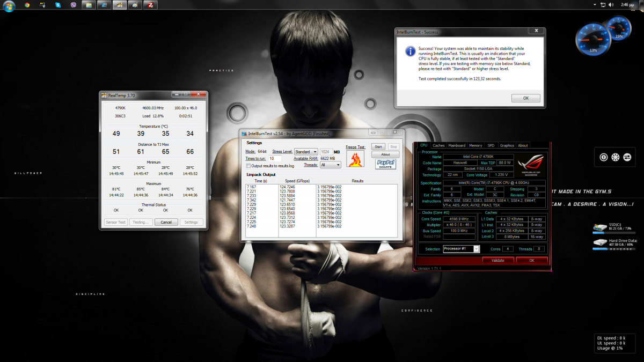Open Viber from the taskbar
This screenshot has height=362, width=644.
pos(73,5)
